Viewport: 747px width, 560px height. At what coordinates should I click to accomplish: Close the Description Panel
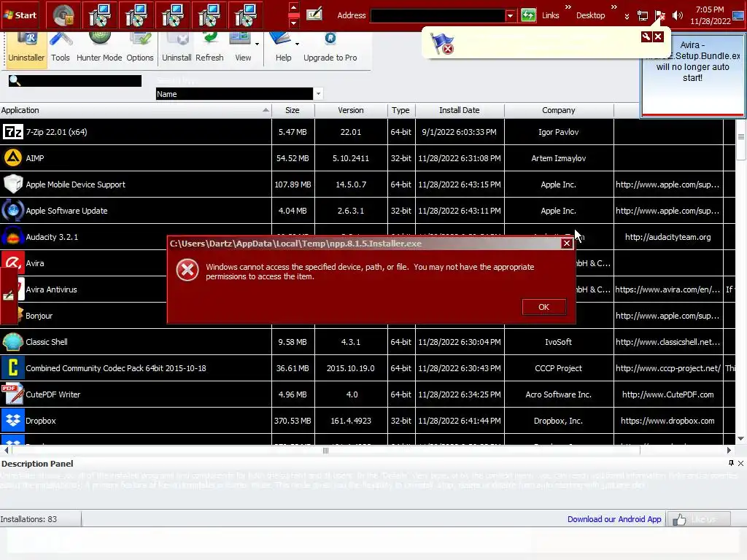741,463
